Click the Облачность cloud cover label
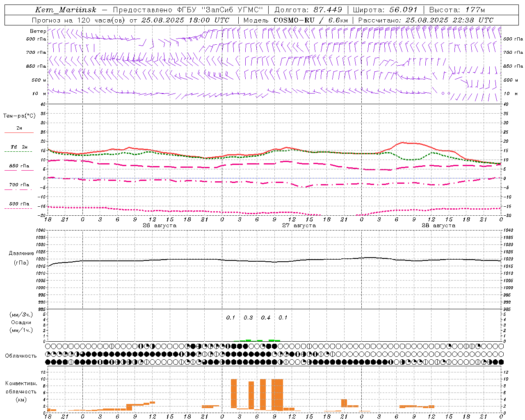This screenshot has height=420, width=525. [21, 356]
